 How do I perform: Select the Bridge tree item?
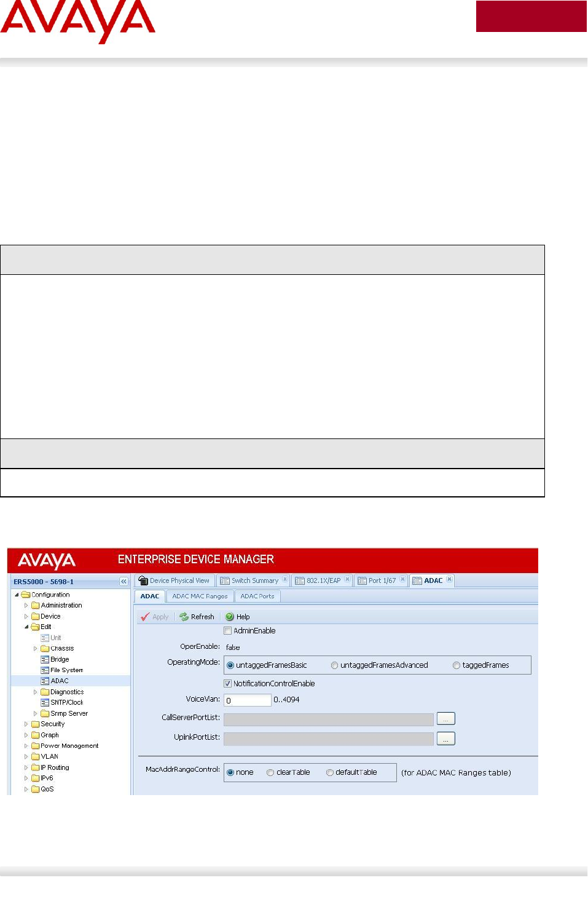tap(60, 659)
